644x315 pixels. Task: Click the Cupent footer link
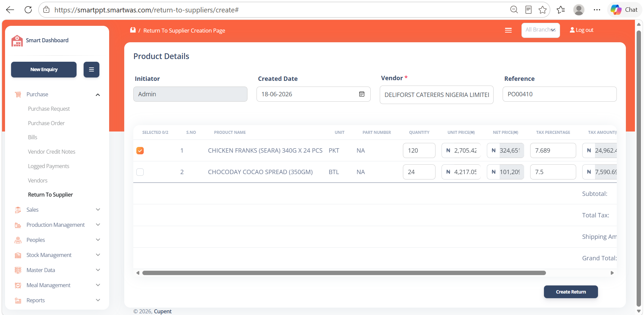[163, 311]
